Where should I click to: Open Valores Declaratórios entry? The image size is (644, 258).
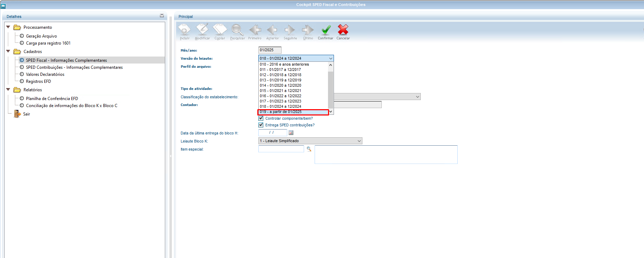click(x=45, y=74)
